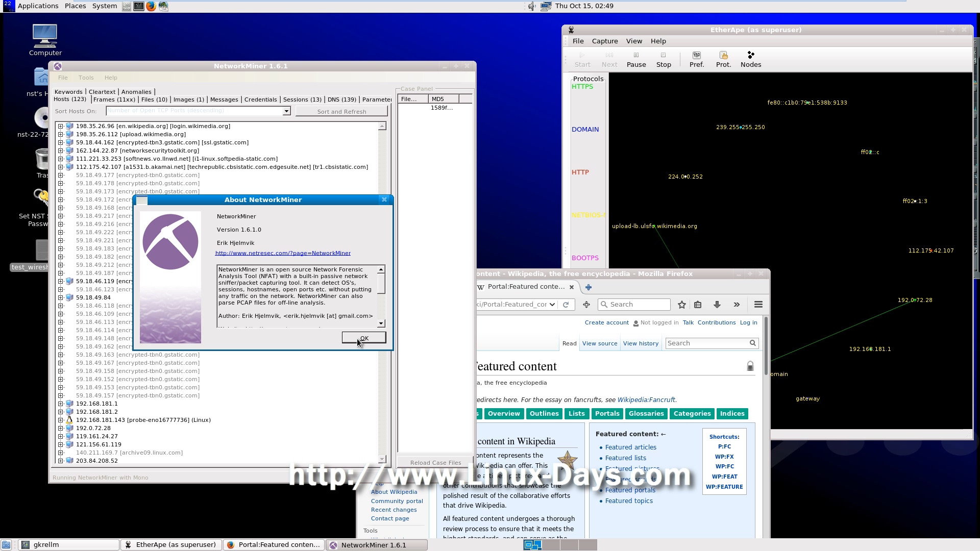This screenshot has width=980, height=551.
Task: Open Firefox URL bar history dropdown
Action: point(552,305)
